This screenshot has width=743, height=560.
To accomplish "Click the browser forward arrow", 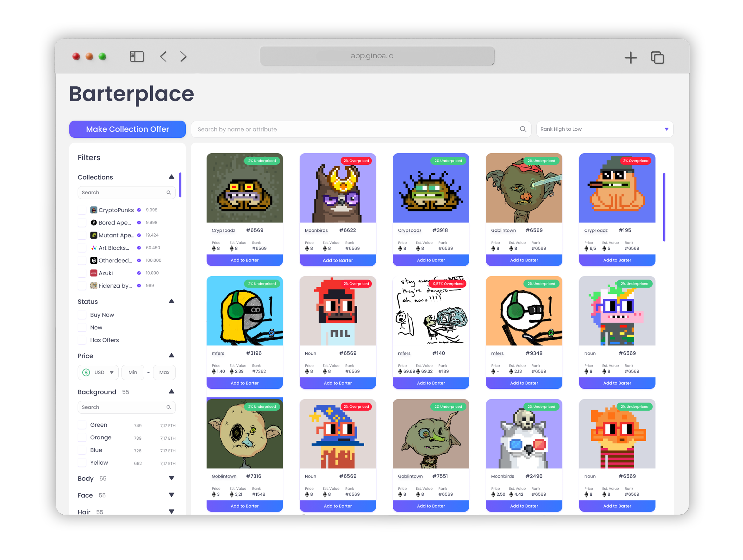I will pyautogui.click(x=183, y=56).
